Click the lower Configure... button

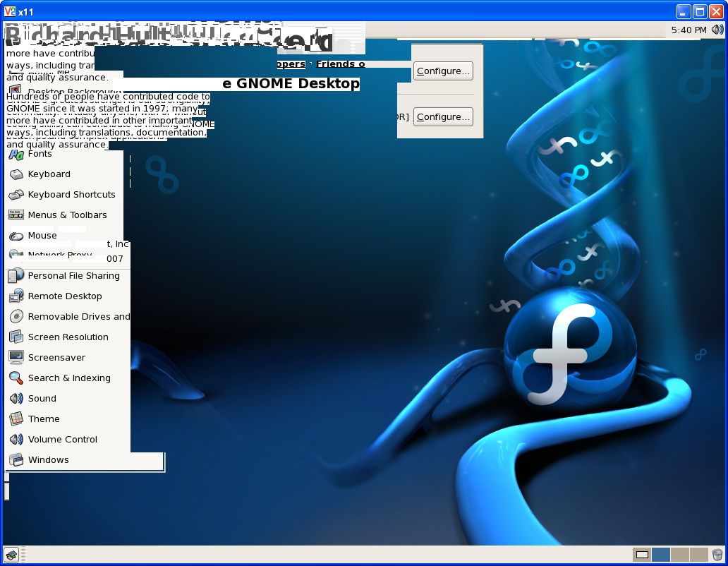[x=442, y=117]
